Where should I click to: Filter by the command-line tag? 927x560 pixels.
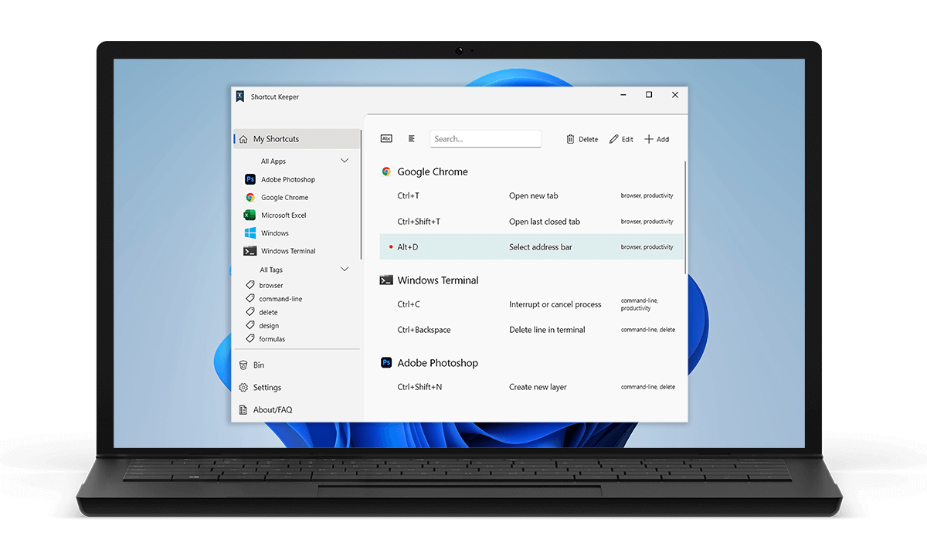pos(274,299)
